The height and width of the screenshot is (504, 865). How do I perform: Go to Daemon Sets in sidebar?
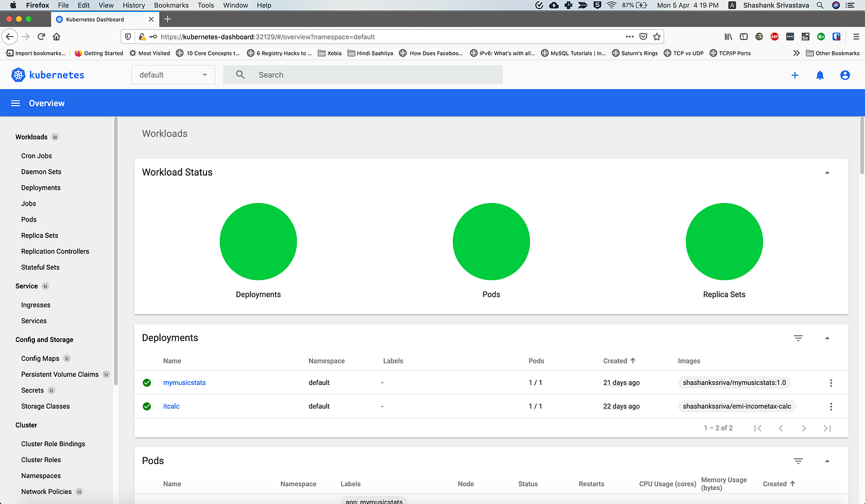[41, 172]
